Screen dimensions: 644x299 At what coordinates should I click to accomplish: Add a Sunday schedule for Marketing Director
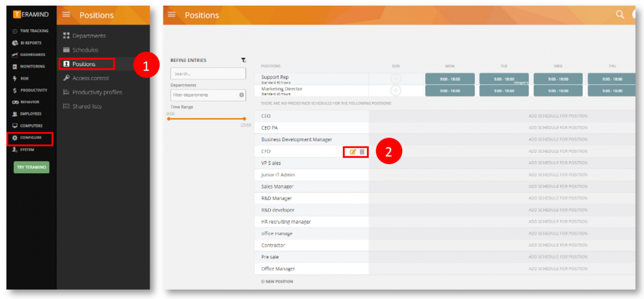(395, 91)
